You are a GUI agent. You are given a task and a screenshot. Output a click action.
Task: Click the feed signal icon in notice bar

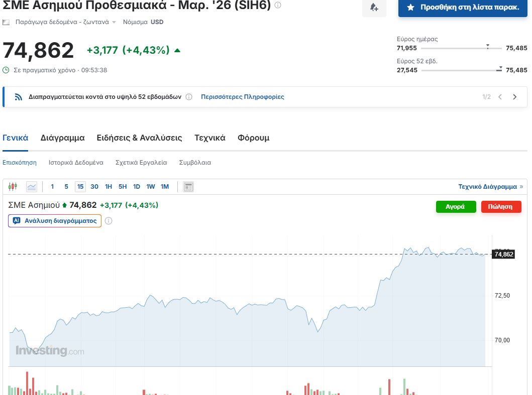(19, 97)
